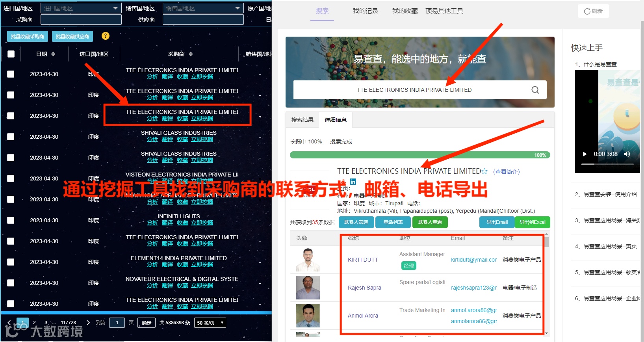Go to the previous results page arrow

tap(9, 323)
